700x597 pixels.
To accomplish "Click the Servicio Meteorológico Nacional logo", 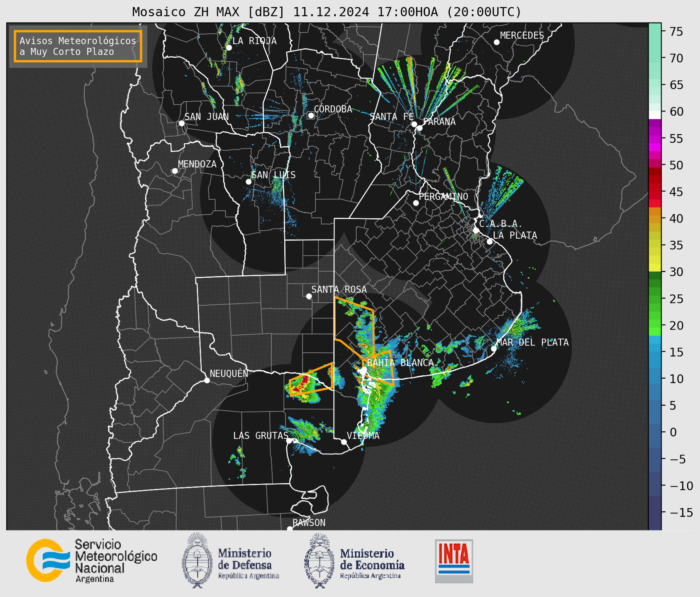I will (48, 560).
